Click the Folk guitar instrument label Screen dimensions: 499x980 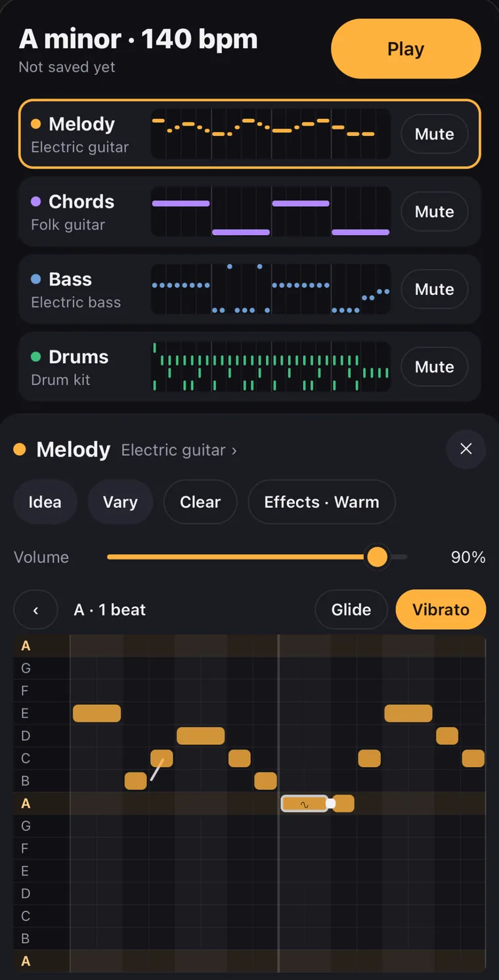point(68,225)
